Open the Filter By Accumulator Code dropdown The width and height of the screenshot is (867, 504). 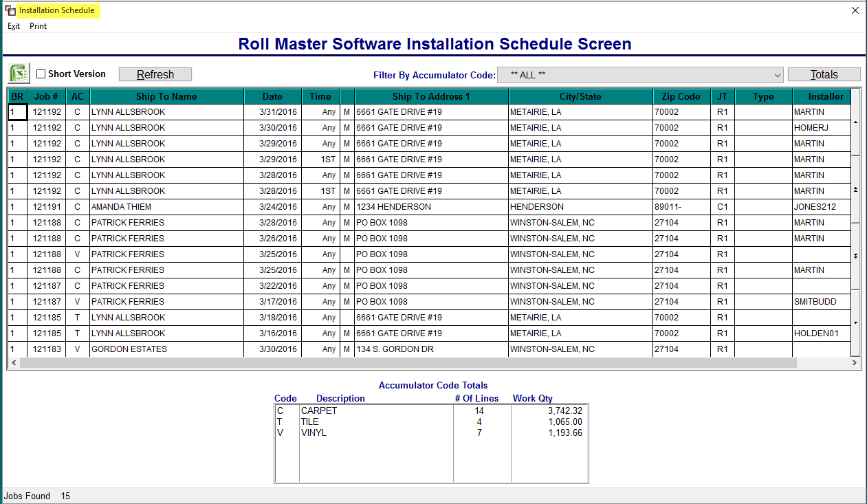tap(639, 75)
